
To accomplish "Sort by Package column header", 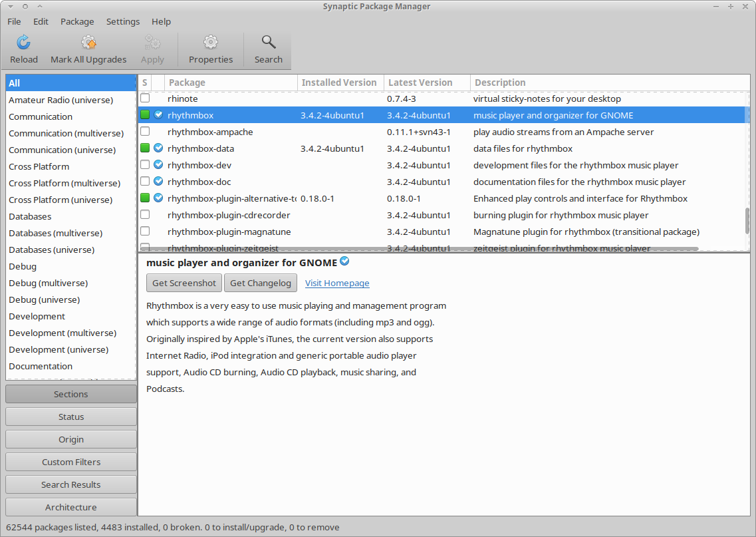I will 231,83.
